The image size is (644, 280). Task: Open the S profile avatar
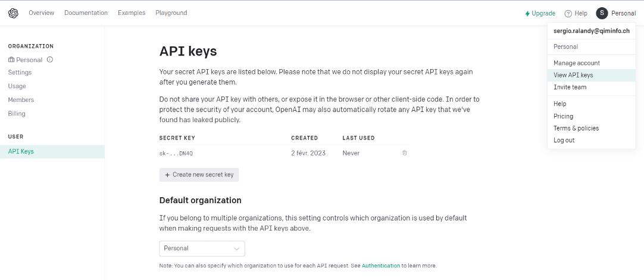602,13
